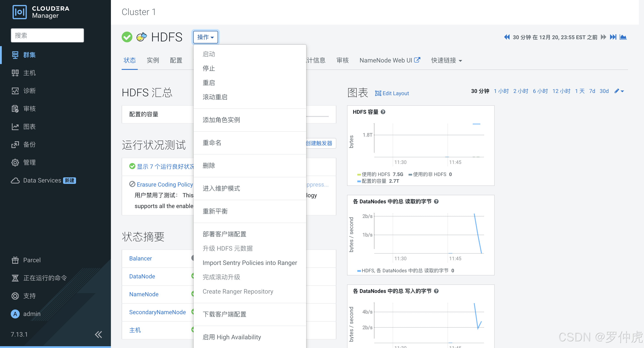
Task: Click the HDFS 容量 help question icon
Action: point(383,112)
